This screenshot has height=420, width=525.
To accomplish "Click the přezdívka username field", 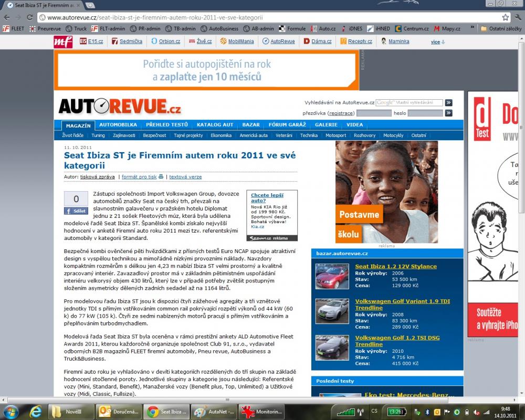I will (374, 113).
